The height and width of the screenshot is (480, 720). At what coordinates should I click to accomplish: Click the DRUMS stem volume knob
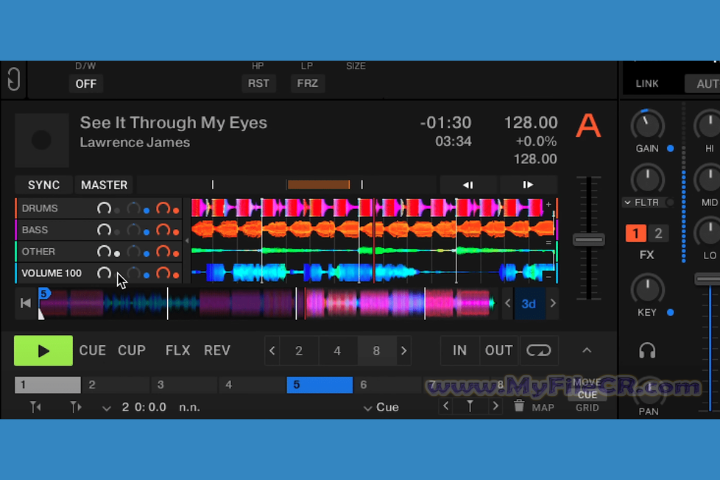[104, 209]
